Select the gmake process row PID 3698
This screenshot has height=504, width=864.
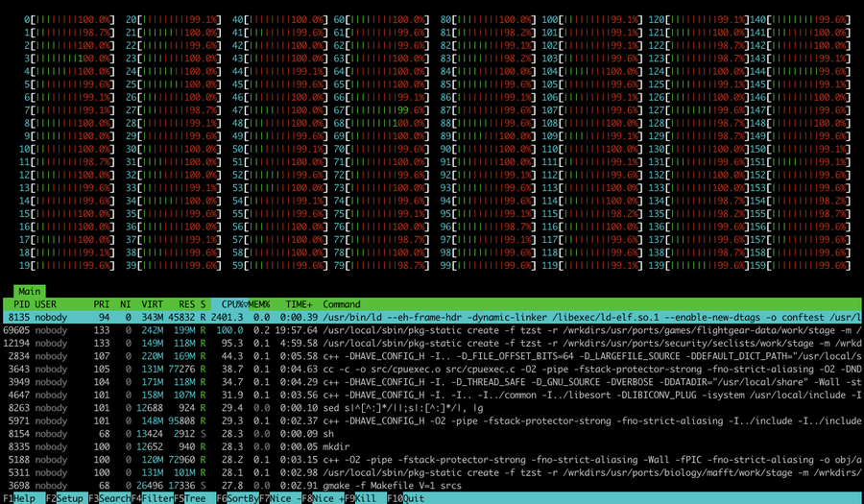[x=432, y=485]
